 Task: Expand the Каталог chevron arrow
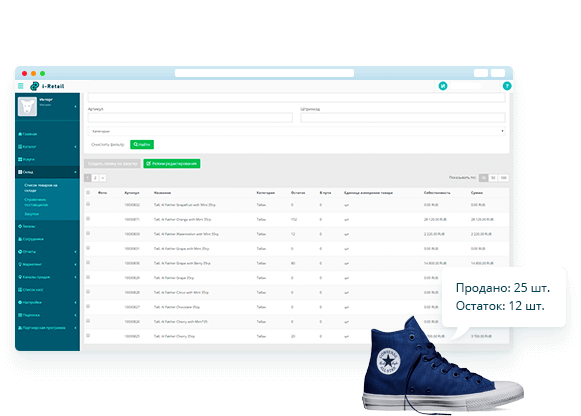(x=75, y=147)
